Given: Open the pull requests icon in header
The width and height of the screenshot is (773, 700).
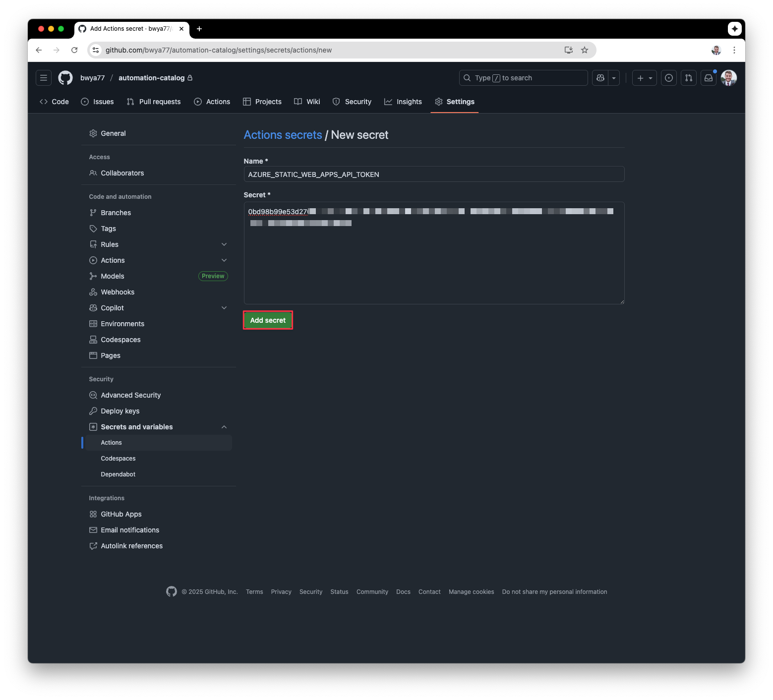Looking at the screenshot, I should pyautogui.click(x=689, y=78).
